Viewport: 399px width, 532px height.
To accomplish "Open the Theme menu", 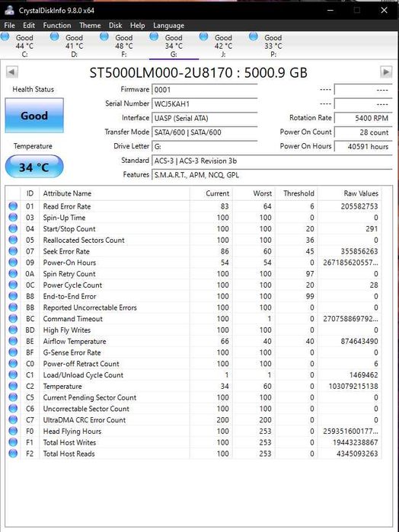I will pos(90,25).
